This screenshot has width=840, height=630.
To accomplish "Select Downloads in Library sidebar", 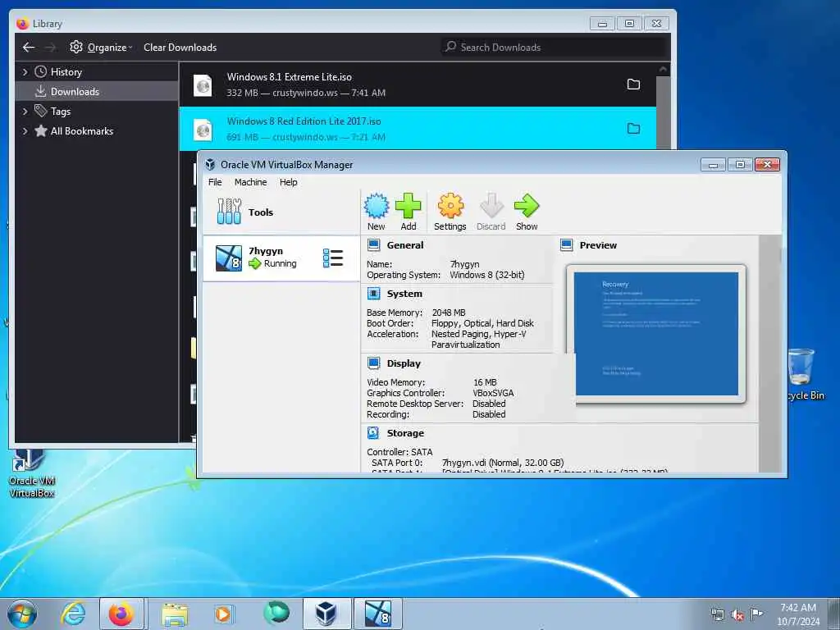I will coord(97,92).
